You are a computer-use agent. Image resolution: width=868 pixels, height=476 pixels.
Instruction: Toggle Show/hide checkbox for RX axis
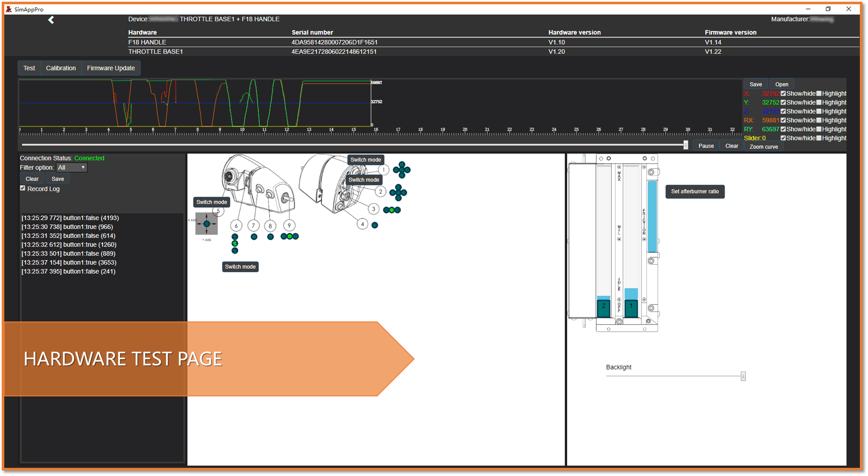(783, 120)
